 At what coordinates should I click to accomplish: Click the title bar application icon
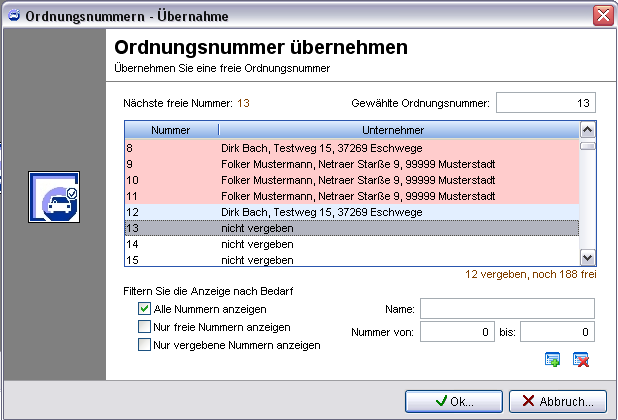coord(12,15)
